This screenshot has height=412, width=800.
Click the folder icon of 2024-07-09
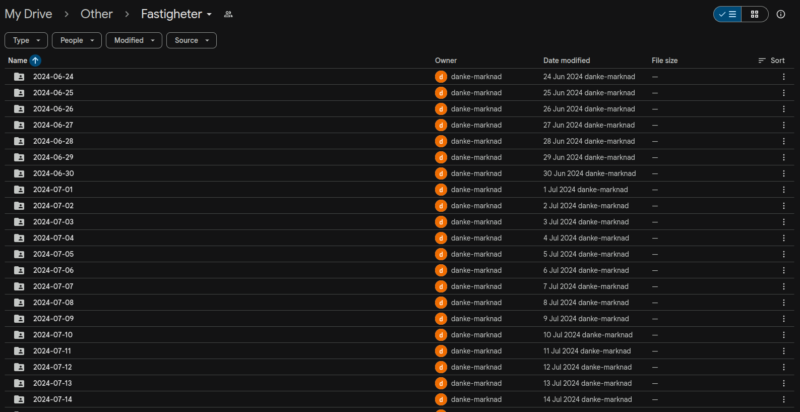tap(19, 319)
